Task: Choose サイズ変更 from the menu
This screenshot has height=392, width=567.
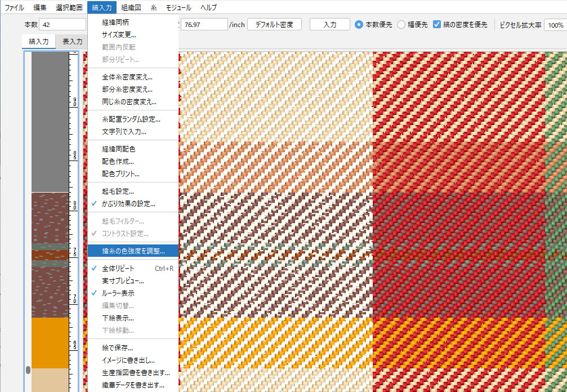Action: point(119,35)
